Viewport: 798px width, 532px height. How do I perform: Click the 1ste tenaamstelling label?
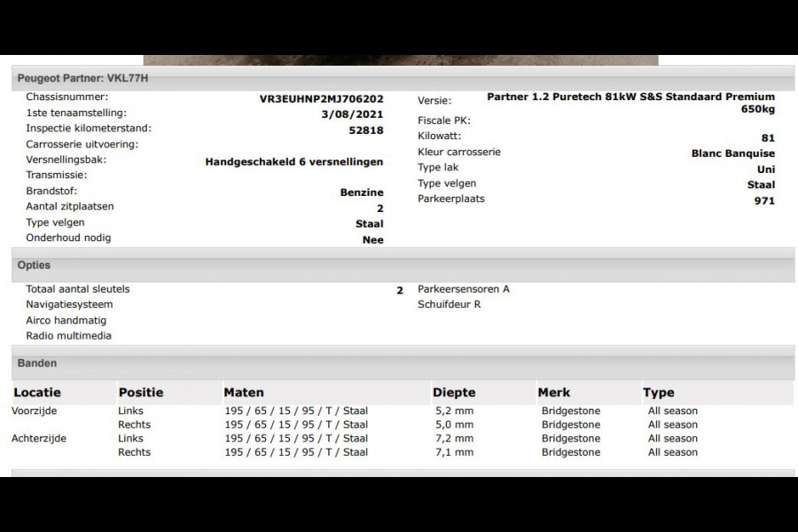pos(76,113)
